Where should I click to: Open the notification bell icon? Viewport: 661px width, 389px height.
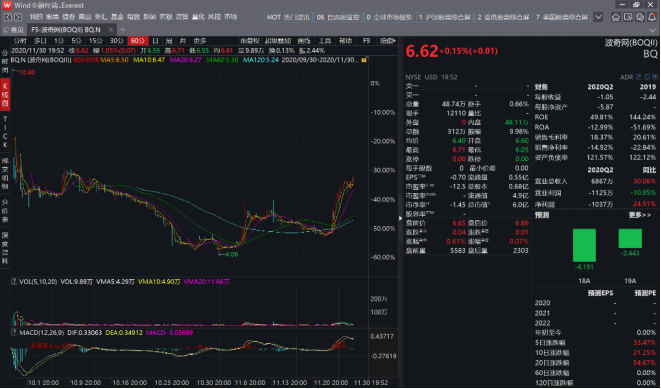[652, 17]
